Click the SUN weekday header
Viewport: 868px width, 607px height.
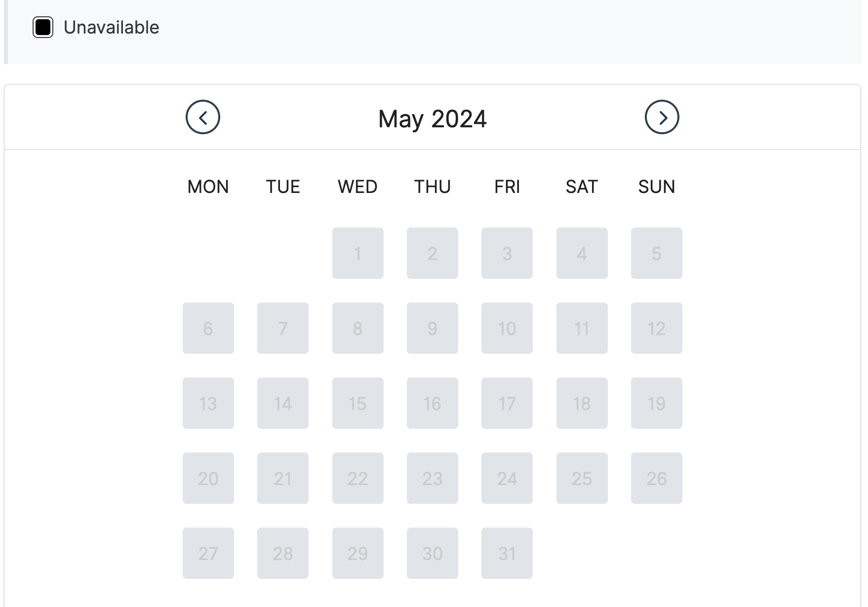point(656,187)
